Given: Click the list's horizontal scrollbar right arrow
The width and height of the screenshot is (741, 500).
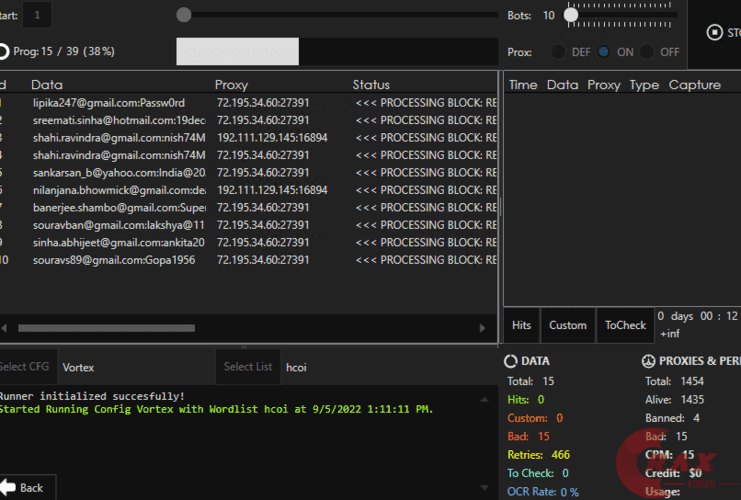Looking at the screenshot, I should click(489, 328).
